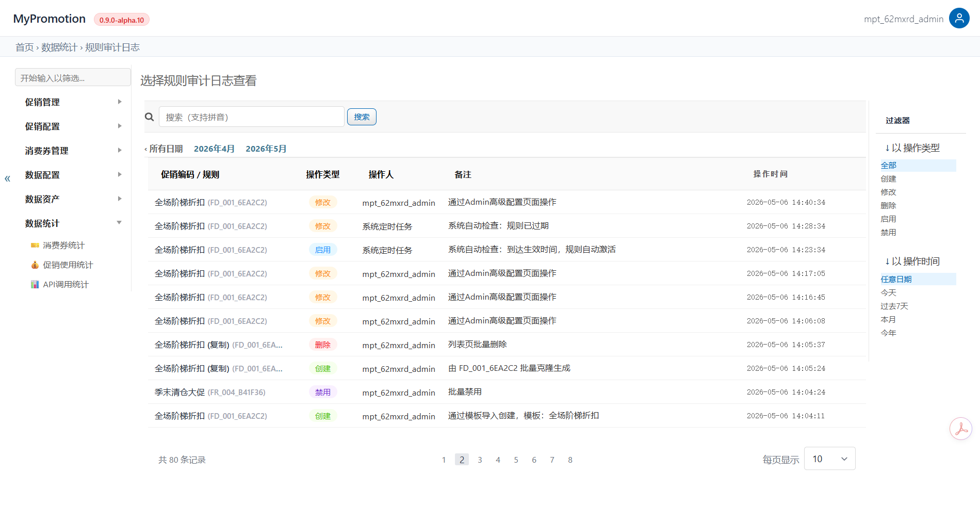The image size is (980, 523).
Task: Expand the 促销配置 menu
Action: [73, 126]
